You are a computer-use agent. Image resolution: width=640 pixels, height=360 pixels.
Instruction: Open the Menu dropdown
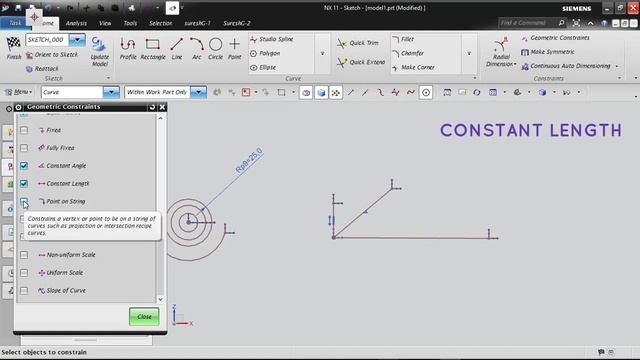point(18,92)
